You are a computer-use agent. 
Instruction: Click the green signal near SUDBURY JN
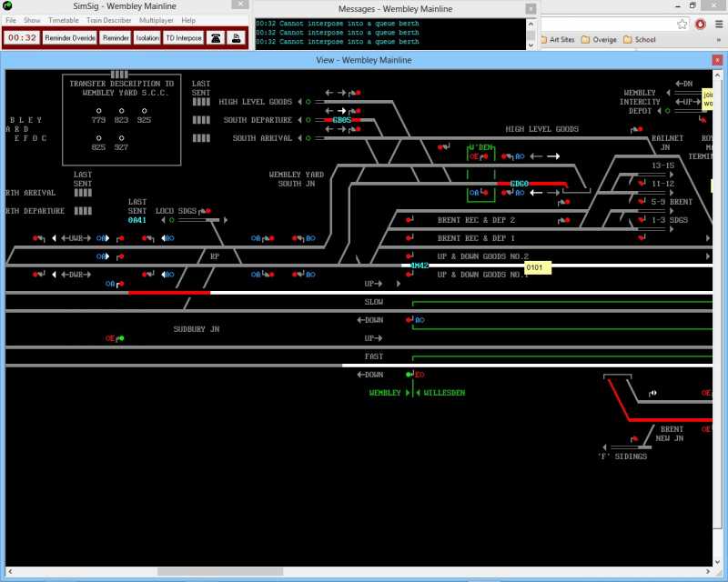120,338
